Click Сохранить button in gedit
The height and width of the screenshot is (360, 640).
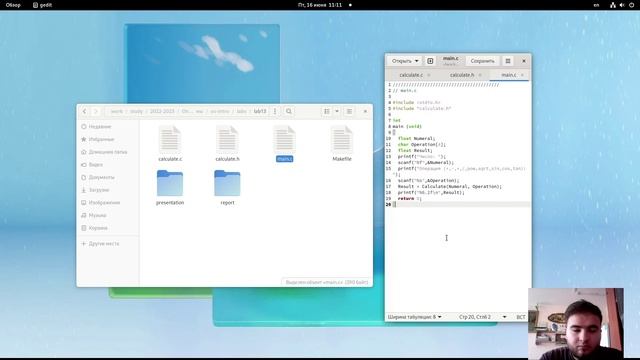point(482,61)
